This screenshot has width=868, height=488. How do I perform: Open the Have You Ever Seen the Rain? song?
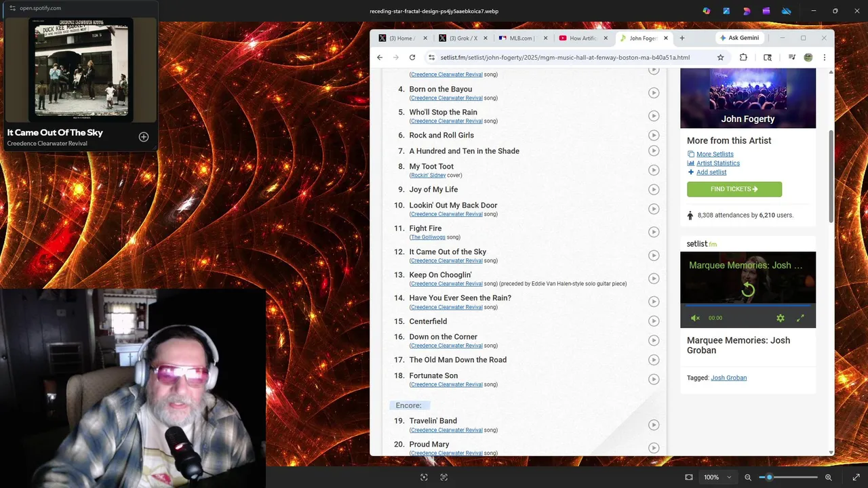(460, 298)
